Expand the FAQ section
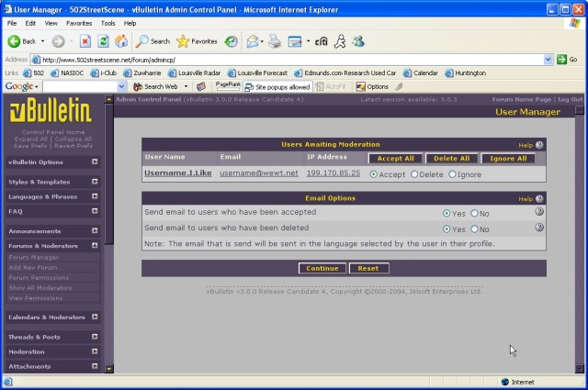The width and height of the screenshot is (588, 390). 95,211
